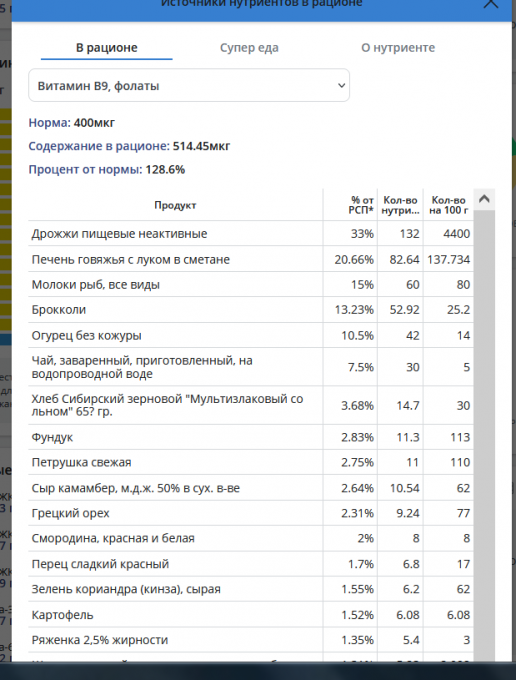This screenshot has width=516, height=680.
Task: Click the 'Содержание в рационе' label
Action: coord(99,146)
